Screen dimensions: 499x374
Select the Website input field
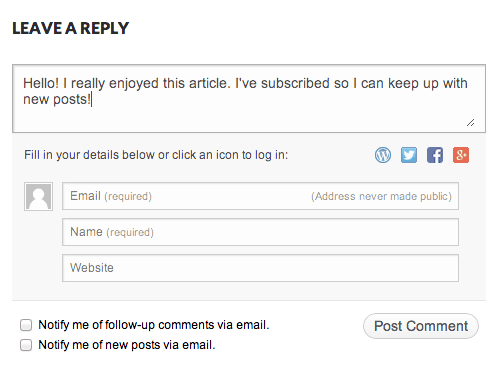(260, 268)
